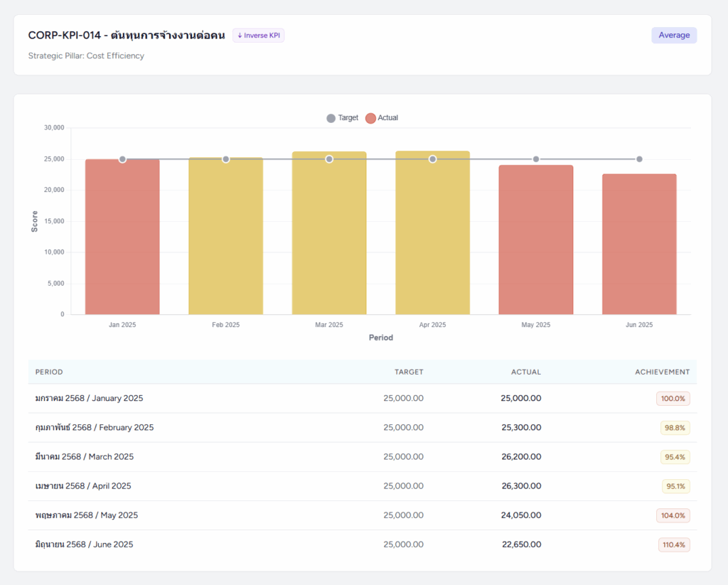This screenshot has height=585, width=728.
Task: Click the Inverse KPI badge
Action: coord(258,36)
